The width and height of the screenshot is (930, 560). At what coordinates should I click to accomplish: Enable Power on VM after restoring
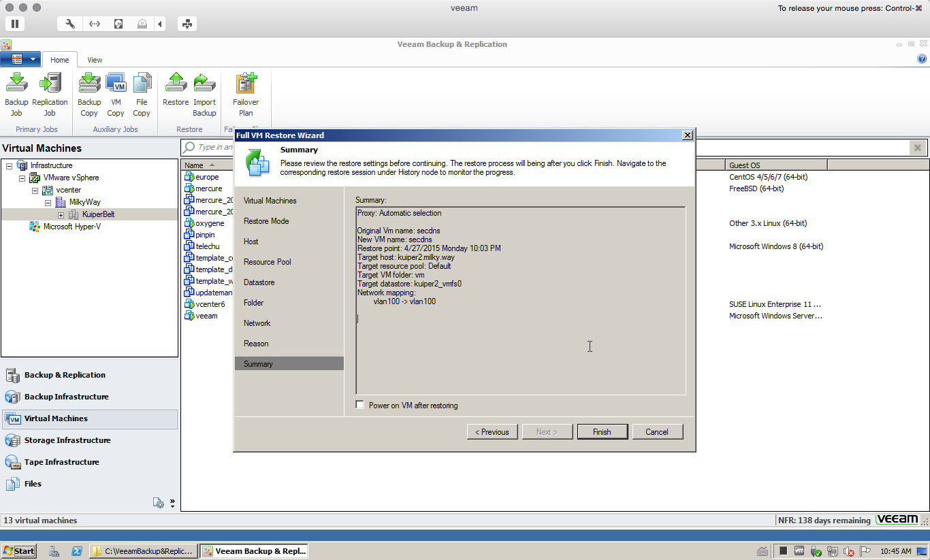pos(360,406)
